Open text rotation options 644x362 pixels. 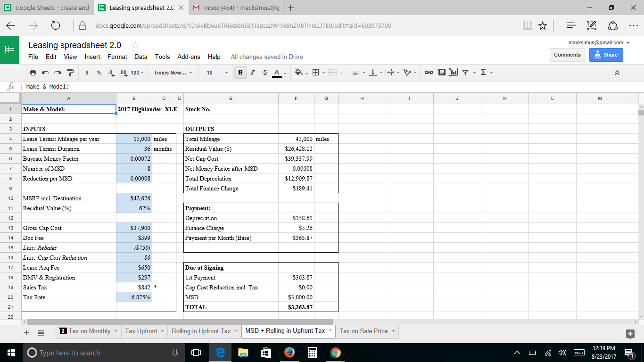(x=410, y=73)
